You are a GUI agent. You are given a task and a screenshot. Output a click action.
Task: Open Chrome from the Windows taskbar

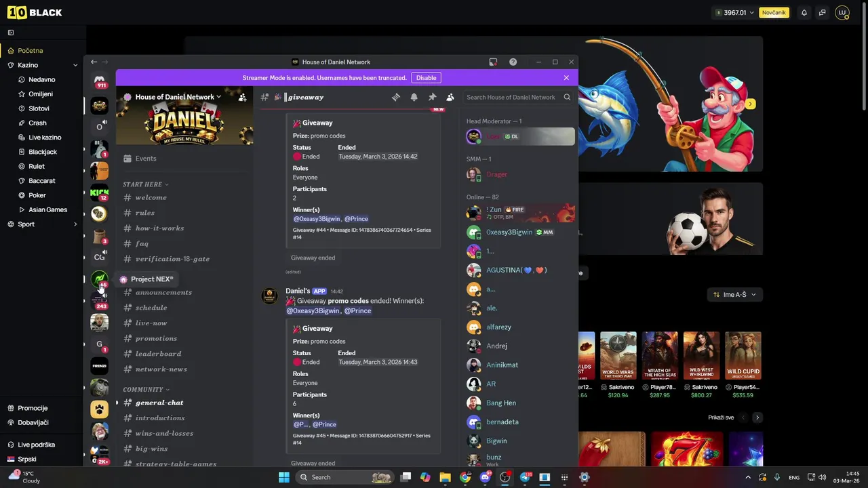click(465, 477)
